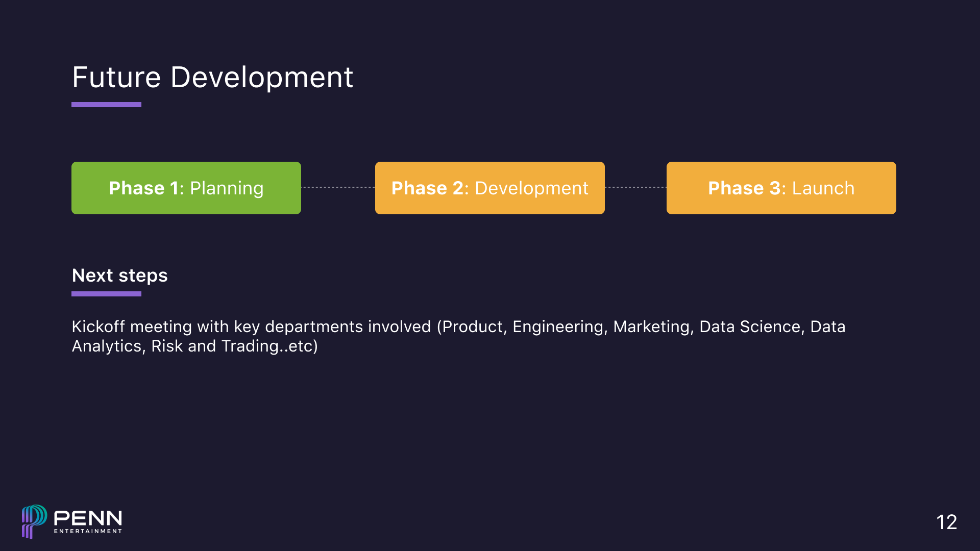Click the dotted connector between Phase 1 and Phase 2

(x=338, y=187)
